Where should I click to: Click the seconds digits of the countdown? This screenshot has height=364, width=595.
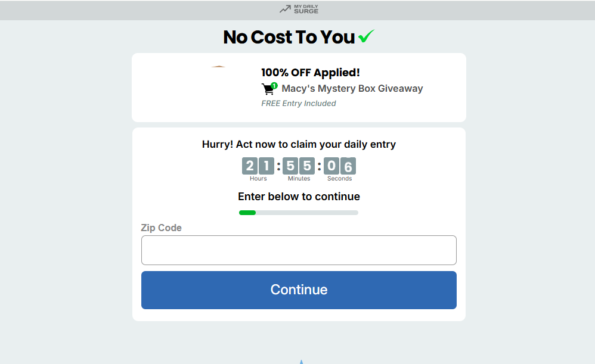(340, 166)
